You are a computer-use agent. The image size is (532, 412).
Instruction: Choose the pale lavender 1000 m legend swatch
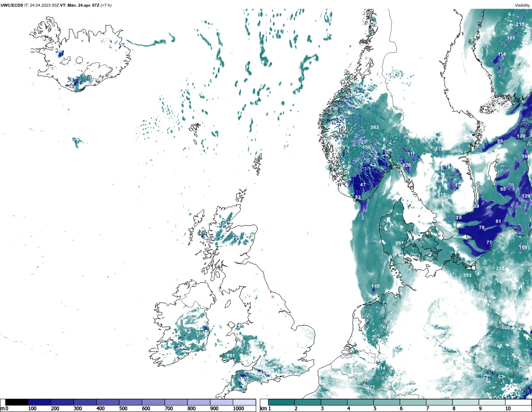(x=244, y=402)
